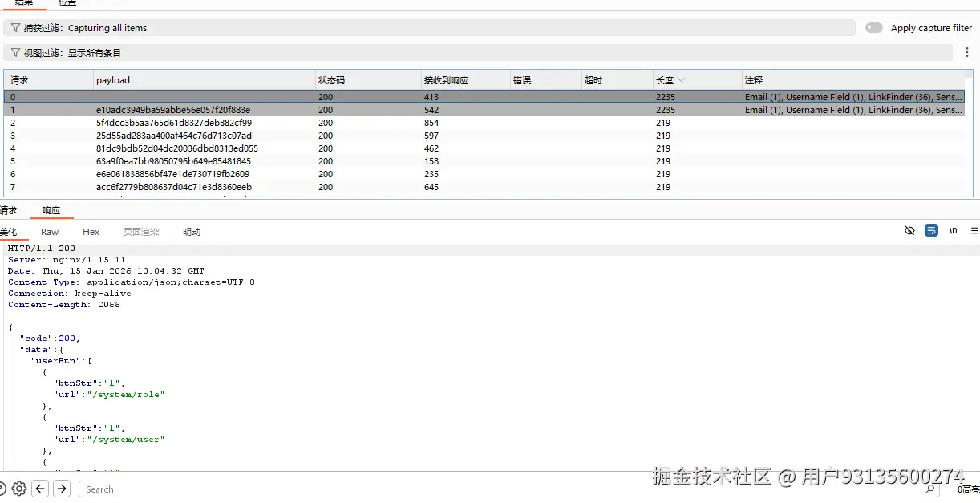The width and height of the screenshot is (980, 503).
Task: Open the capture filter funnel icon
Action: point(15,28)
